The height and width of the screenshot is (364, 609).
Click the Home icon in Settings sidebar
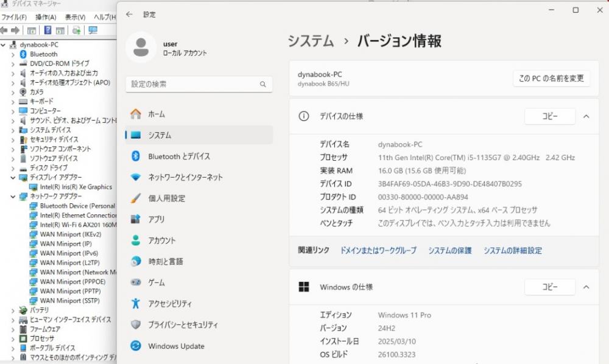click(136, 114)
